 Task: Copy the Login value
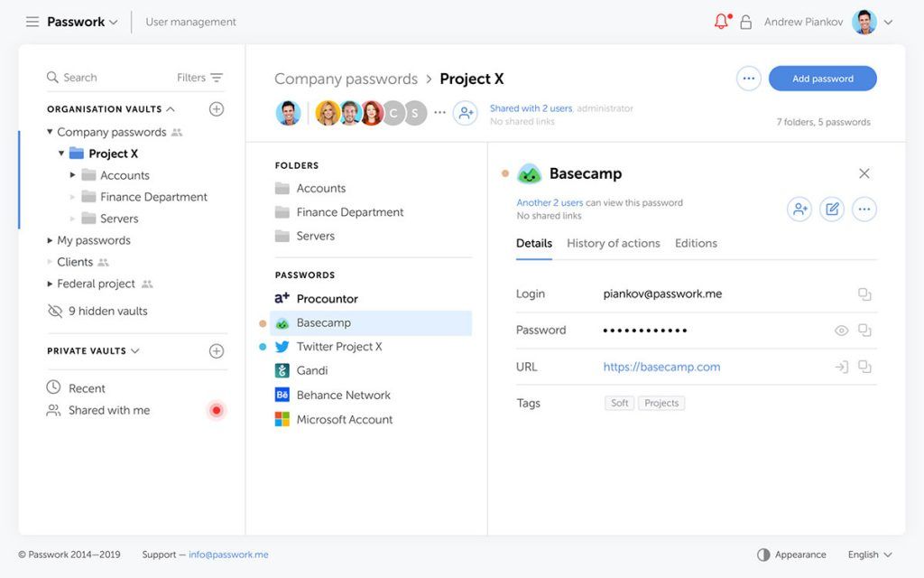coord(864,294)
